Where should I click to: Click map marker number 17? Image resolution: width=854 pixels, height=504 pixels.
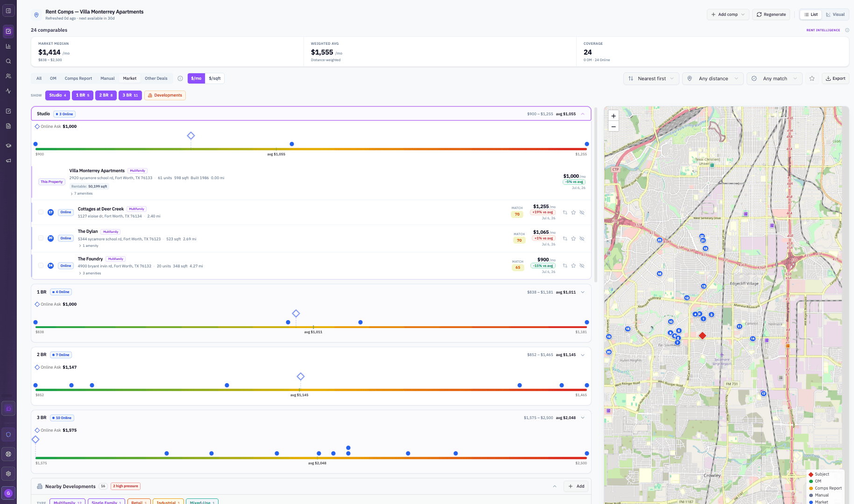click(764, 394)
